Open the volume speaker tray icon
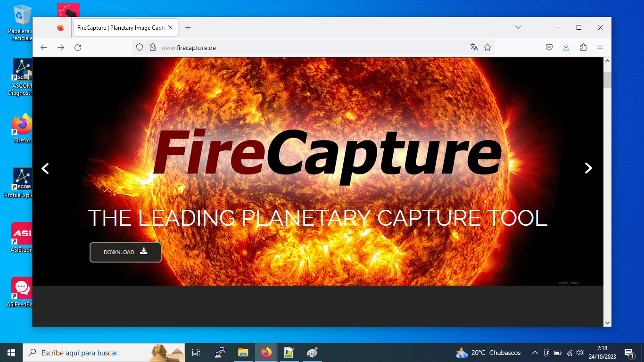 pos(580,353)
